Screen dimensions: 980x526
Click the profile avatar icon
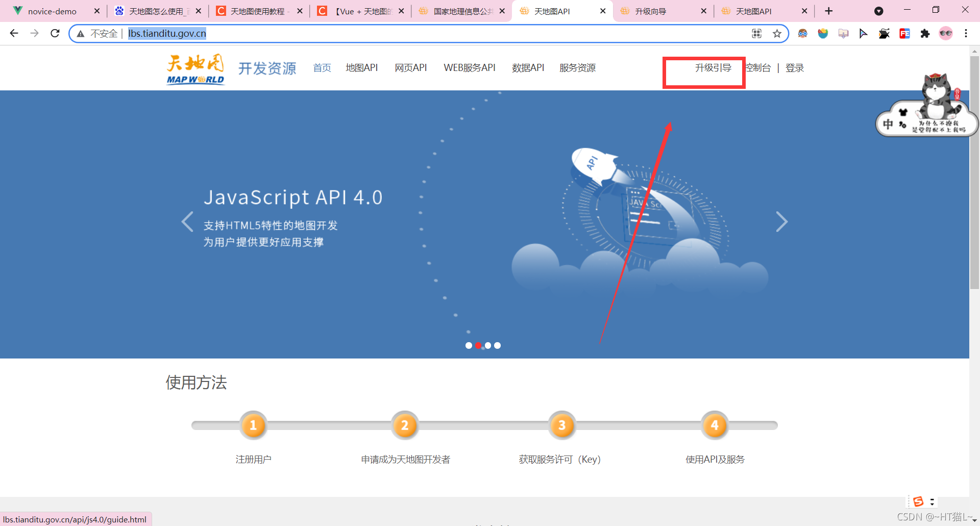point(946,34)
